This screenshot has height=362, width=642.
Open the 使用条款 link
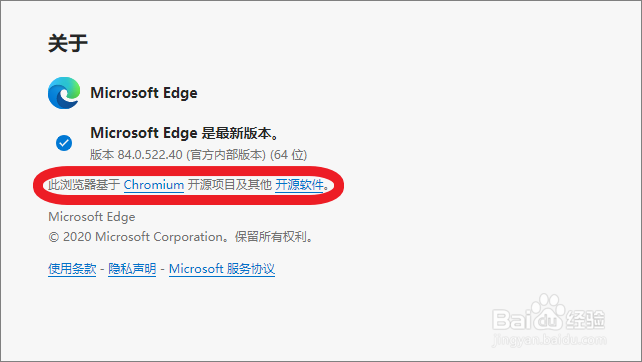point(72,269)
